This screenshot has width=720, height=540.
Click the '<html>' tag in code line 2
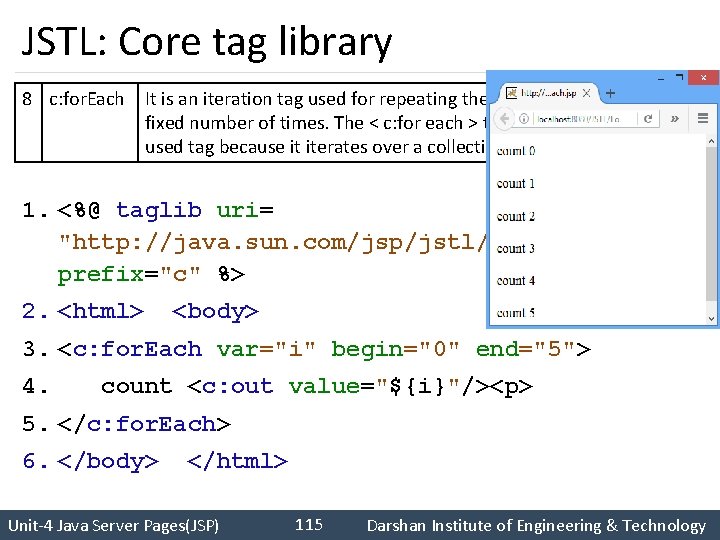tap(100, 311)
